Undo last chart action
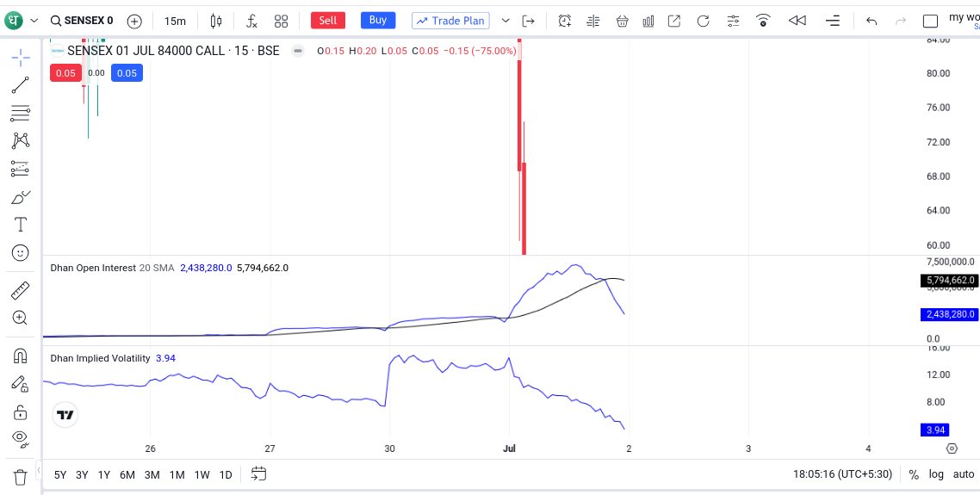980x495 pixels. [x=871, y=22]
